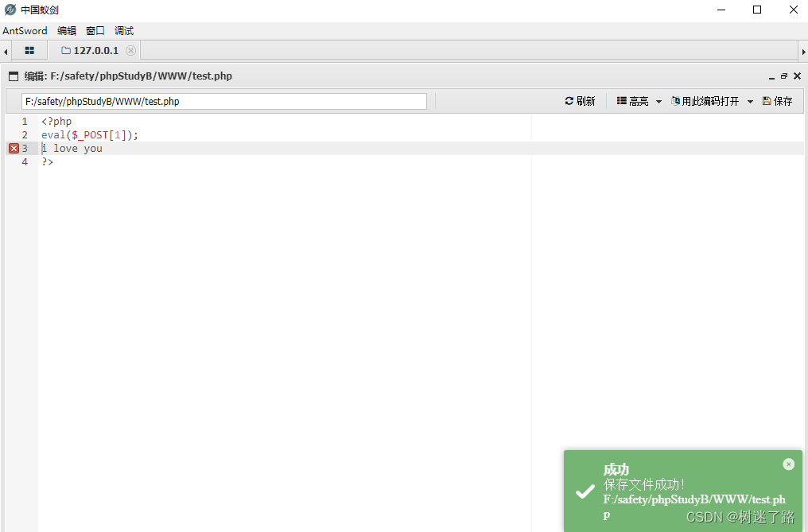Viewport: 808px width, 532px height.
Task: Click the 刷新 refresh button
Action: (580, 101)
